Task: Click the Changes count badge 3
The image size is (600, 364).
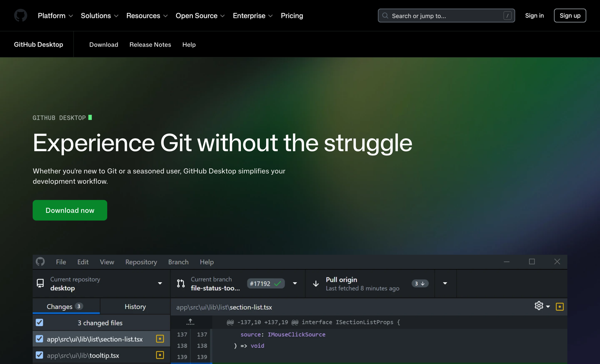Action: pyautogui.click(x=79, y=306)
